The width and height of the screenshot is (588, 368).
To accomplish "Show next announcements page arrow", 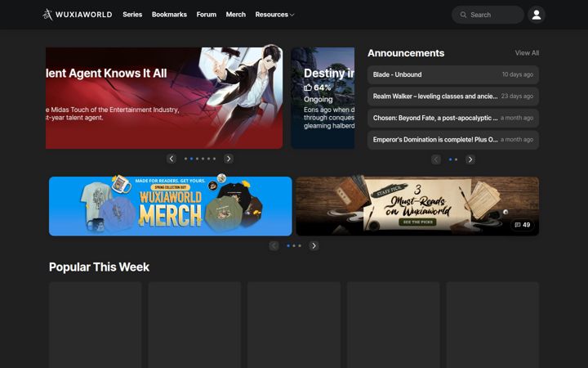I will pyautogui.click(x=470, y=159).
